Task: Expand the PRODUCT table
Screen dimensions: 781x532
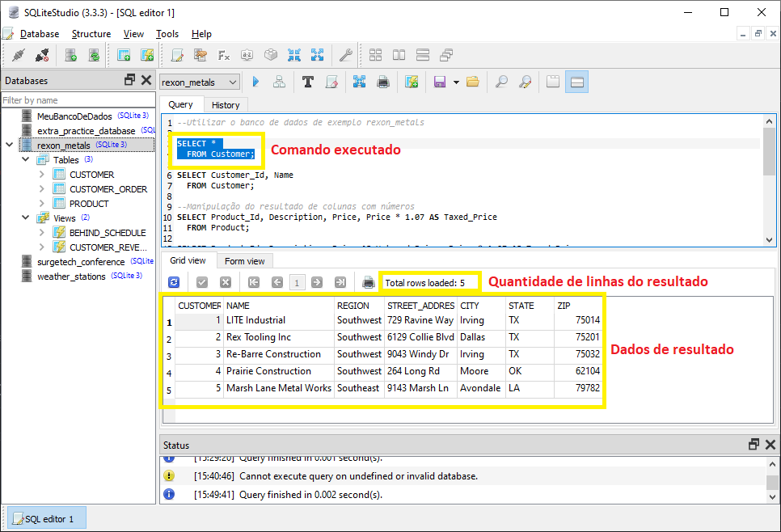Action: click(x=42, y=203)
